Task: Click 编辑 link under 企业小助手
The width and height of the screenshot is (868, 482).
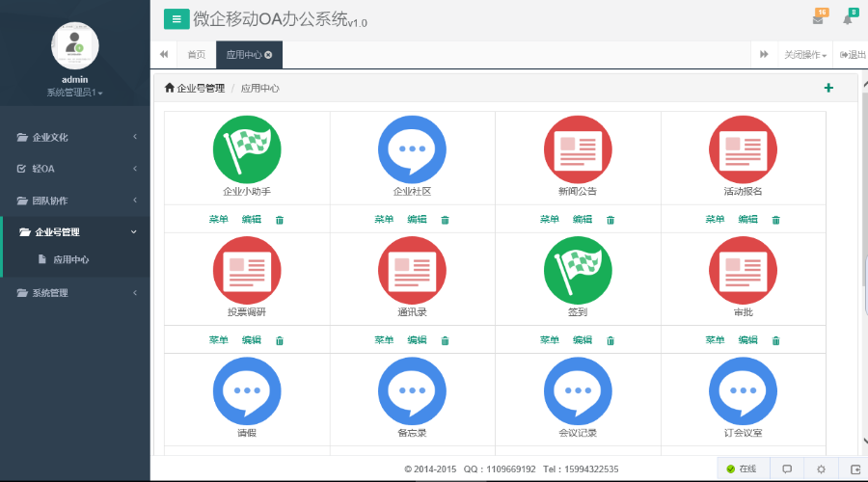Action: click(252, 220)
